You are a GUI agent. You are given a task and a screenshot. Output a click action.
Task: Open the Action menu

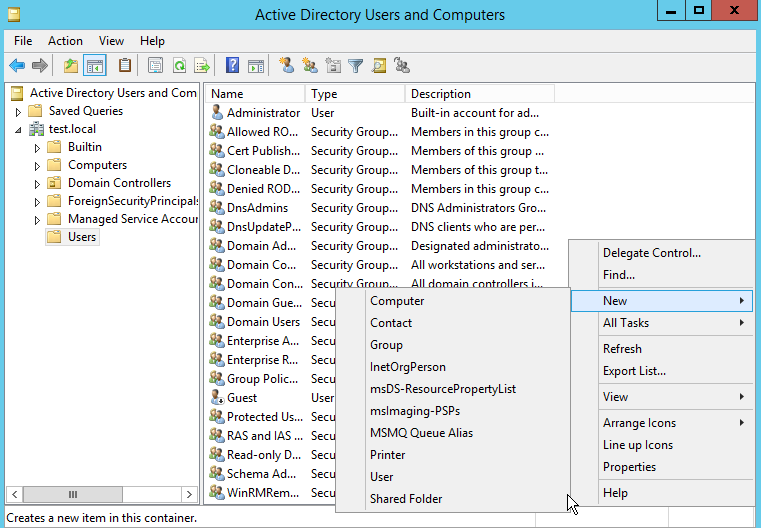[x=65, y=41]
